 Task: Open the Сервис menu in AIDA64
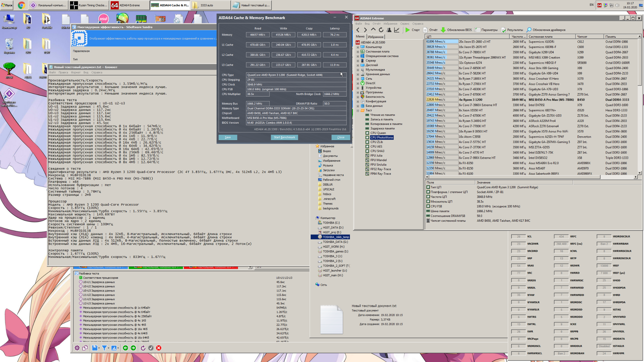point(405,24)
